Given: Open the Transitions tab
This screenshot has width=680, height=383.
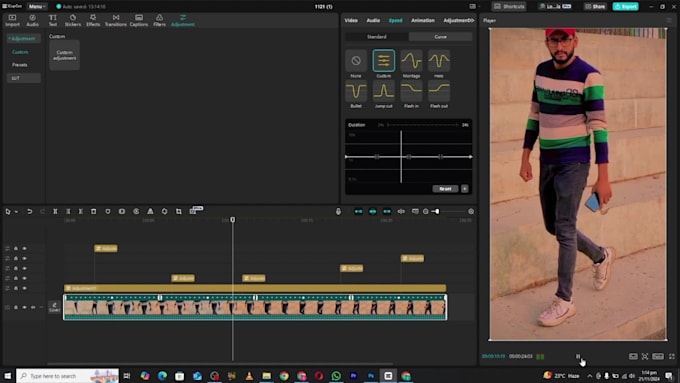Looking at the screenshot, I should 116,20.
